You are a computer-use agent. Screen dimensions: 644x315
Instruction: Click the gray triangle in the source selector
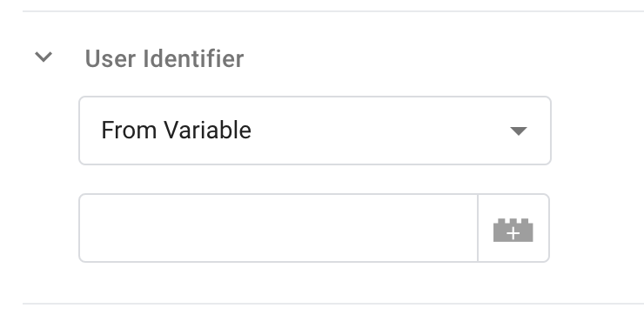click(x=519, y=131)
